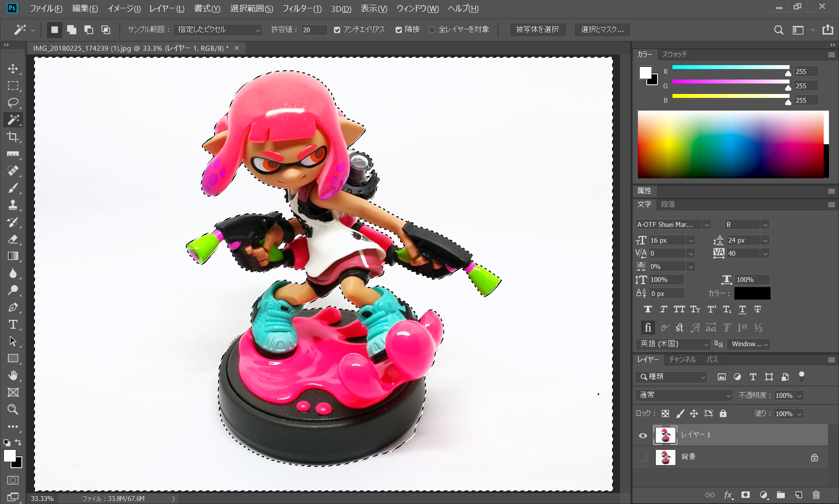Create new layer icon in Layers panel

(799, 495)
